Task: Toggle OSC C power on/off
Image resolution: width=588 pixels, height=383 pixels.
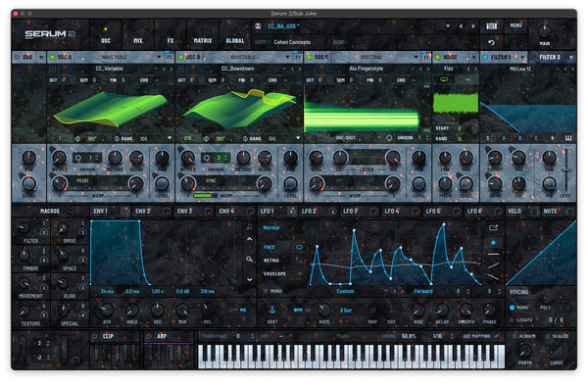Action: [x=309, y=57]
